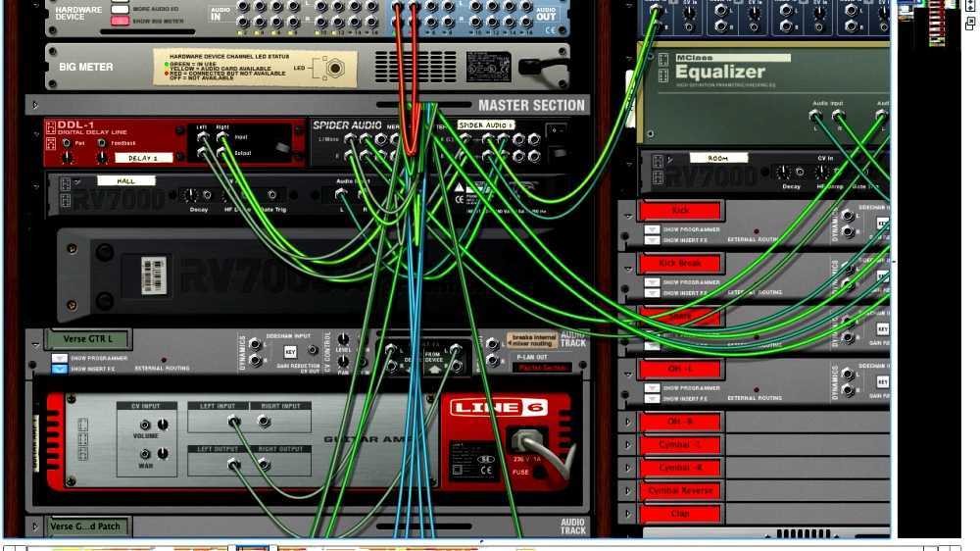Expand the Cymbal Reverse mix channel
Image resolution: width=980 pixels, height=551 pixels.
click(x=627, y=491)
